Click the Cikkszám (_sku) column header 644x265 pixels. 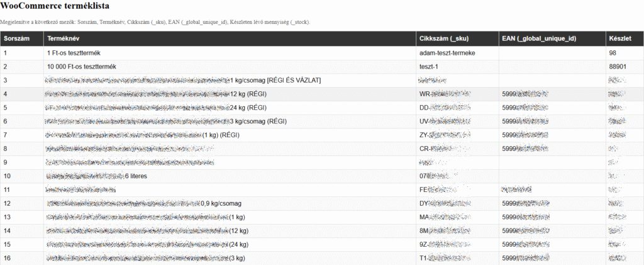pyautogui.click(x=443, y=39)
